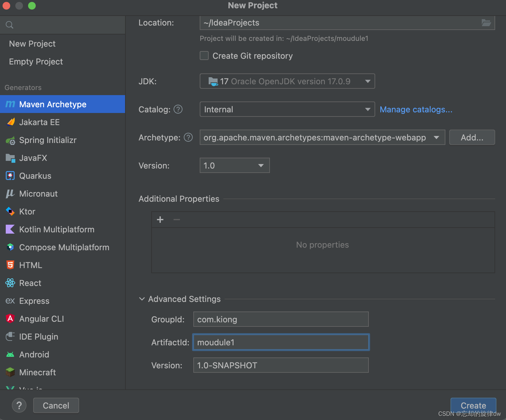Click the Manage catalogs link

click(x=416, y=109)
